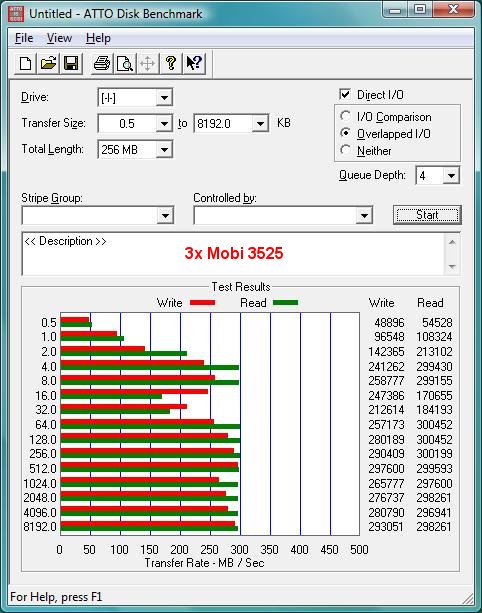Click the read value 54528
This screenshot has width=482, height=613.
[x=437, y=323]
